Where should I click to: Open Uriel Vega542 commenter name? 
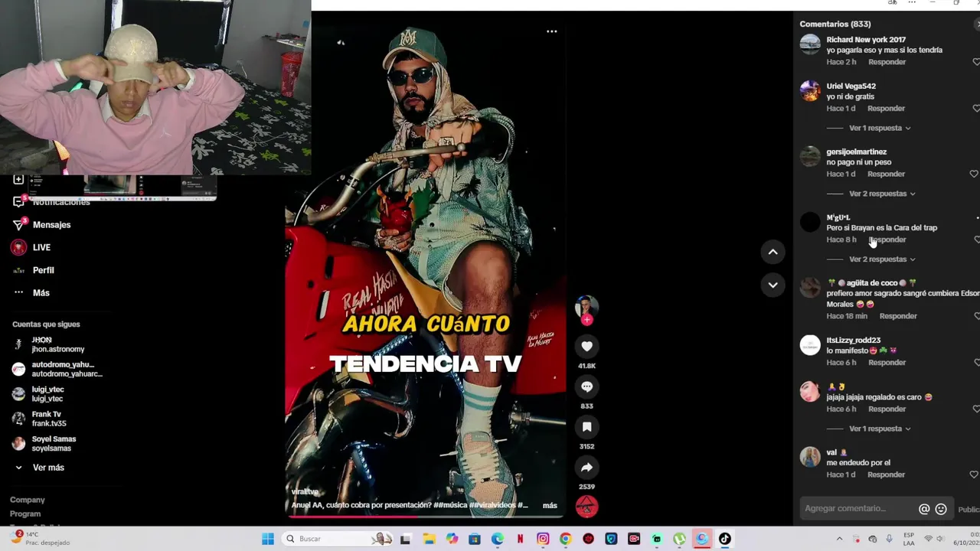pos(851,86)
